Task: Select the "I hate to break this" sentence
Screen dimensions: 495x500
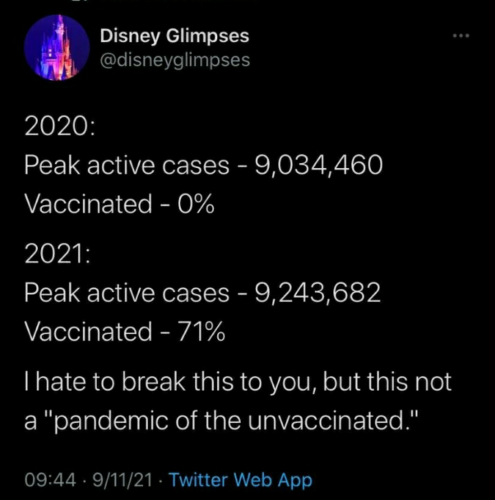Action: click(x=238, y=401)
